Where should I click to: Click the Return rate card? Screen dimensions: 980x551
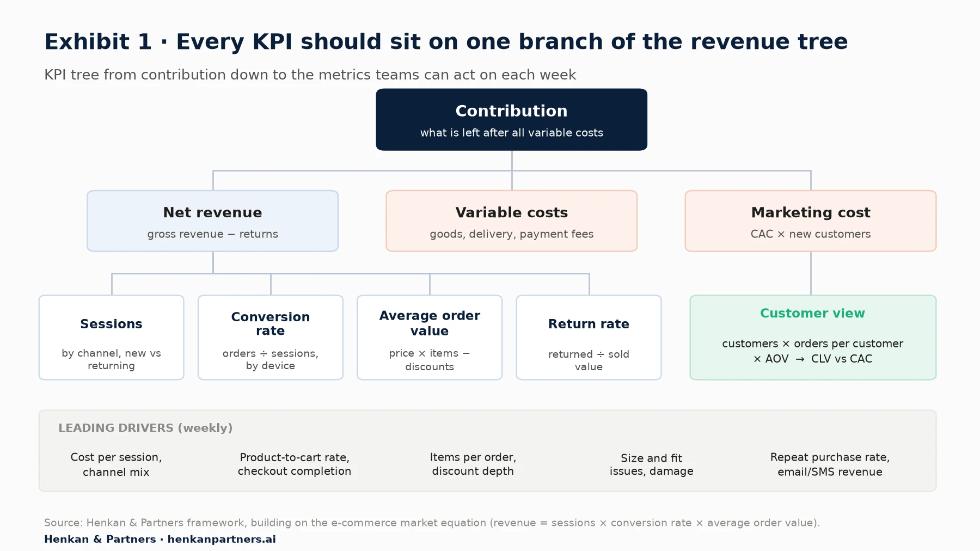click(x=589, y=338)
